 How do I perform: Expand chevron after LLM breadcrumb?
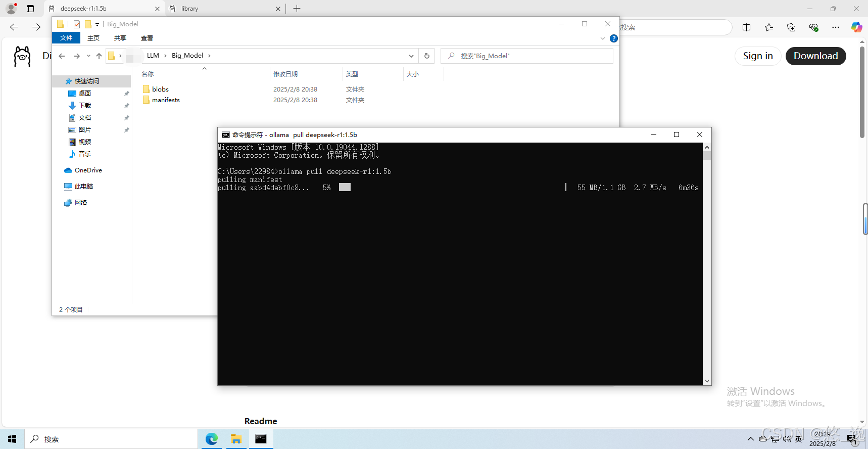165,56
